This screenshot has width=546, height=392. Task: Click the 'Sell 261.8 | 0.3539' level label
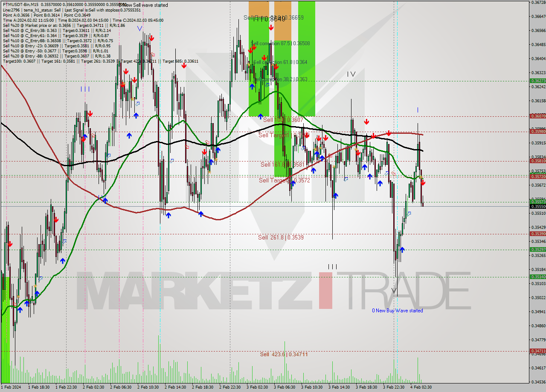(x=281, y=237)
